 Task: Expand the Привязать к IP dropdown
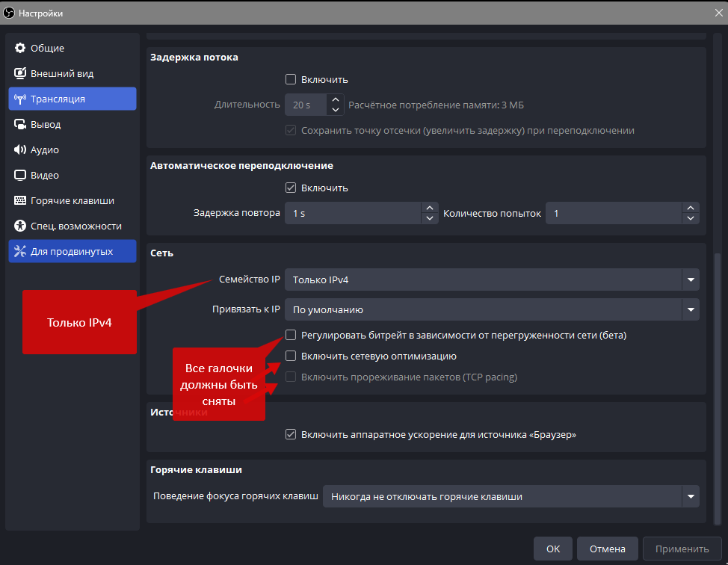click(x=492, y=309)
